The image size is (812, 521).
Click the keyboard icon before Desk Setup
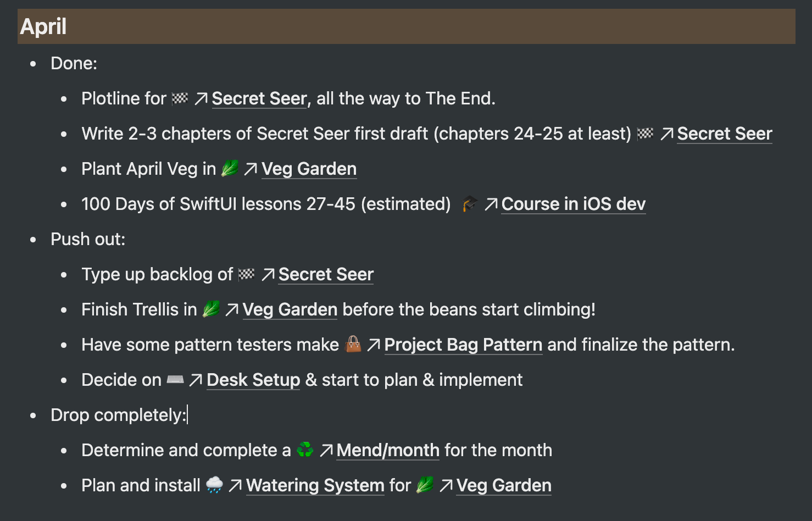click(x=175, y=380)
